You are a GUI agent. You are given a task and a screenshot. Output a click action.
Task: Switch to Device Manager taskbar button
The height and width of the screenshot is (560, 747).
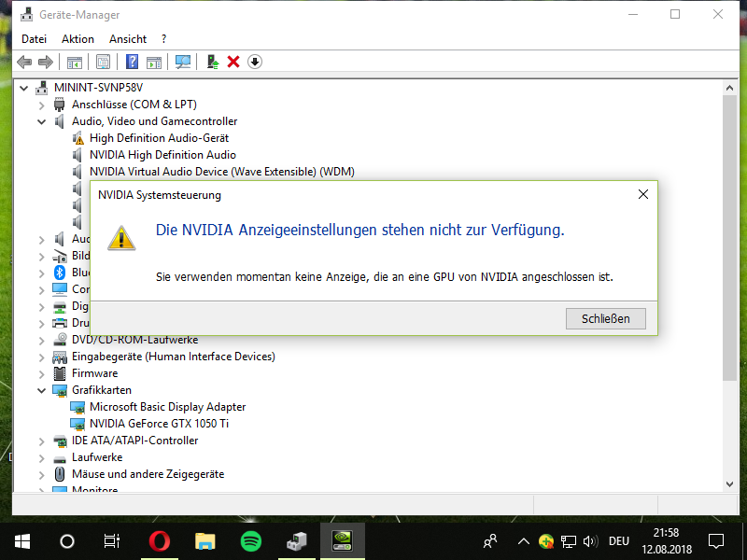pos(296,541)
